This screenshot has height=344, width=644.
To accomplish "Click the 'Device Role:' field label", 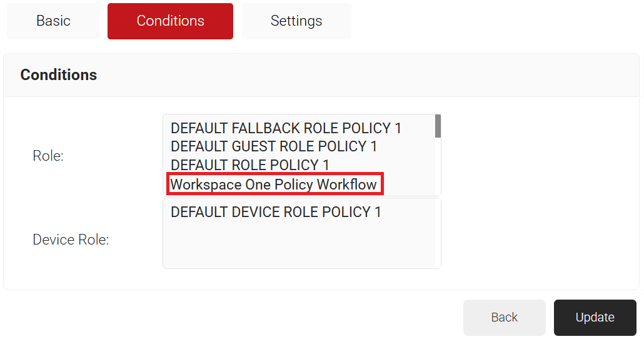I will (x=71, y=240).
